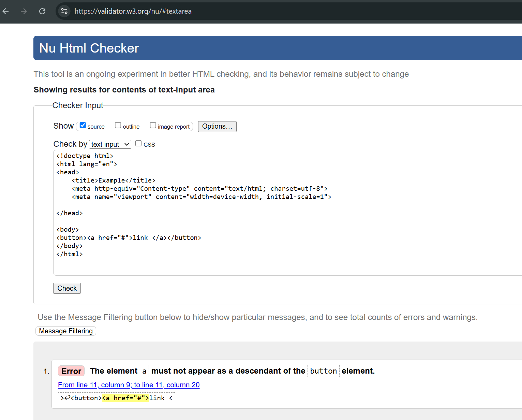
Task: Select the URL validator.w3.org/nu/#textarea in address bar
Action: [133, 11]
